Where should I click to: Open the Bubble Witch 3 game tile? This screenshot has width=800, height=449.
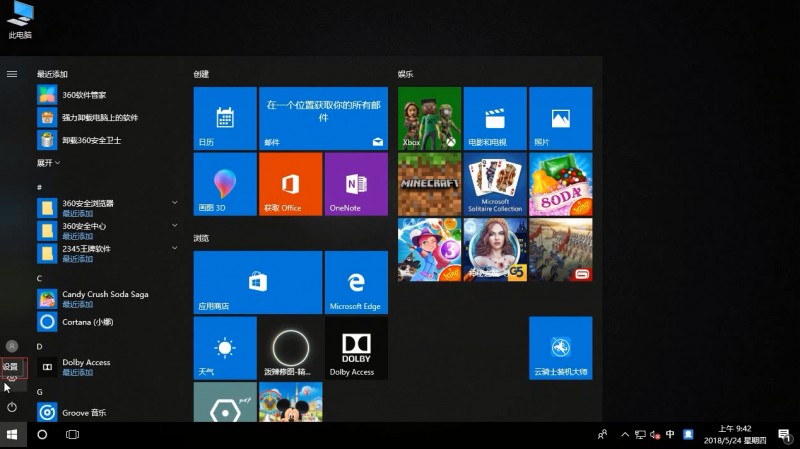429,250
